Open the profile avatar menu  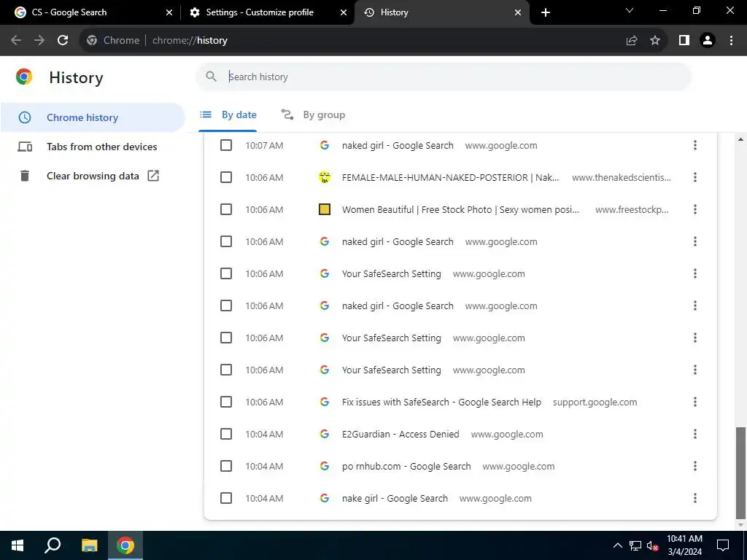(708, 41)
